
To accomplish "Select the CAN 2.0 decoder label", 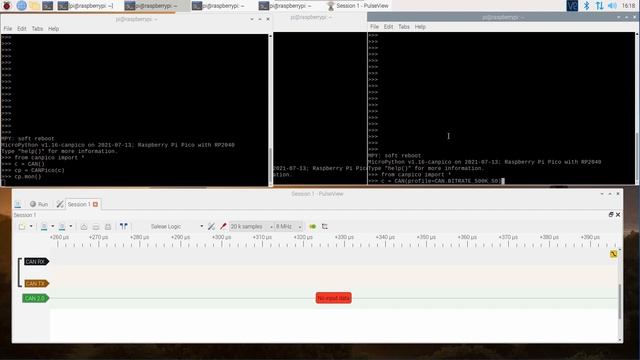I will tap(36, 298).
